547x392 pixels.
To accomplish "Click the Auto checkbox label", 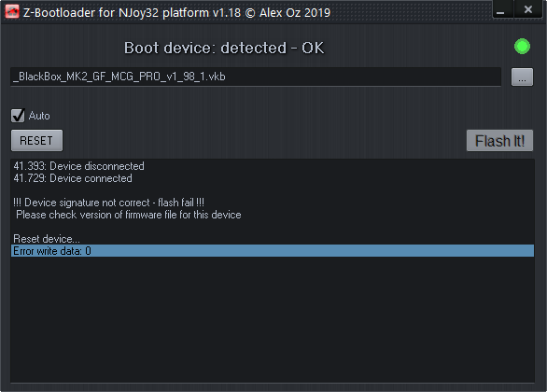I will tap(39, 116).
